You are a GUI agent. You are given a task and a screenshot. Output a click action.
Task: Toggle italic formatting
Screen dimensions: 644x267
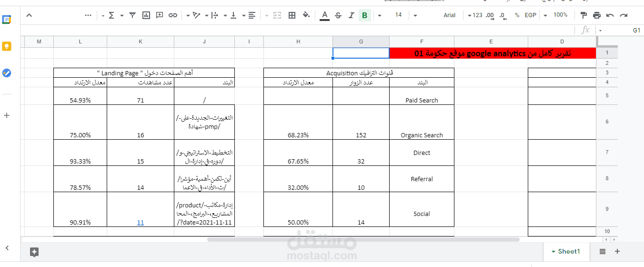352,15
